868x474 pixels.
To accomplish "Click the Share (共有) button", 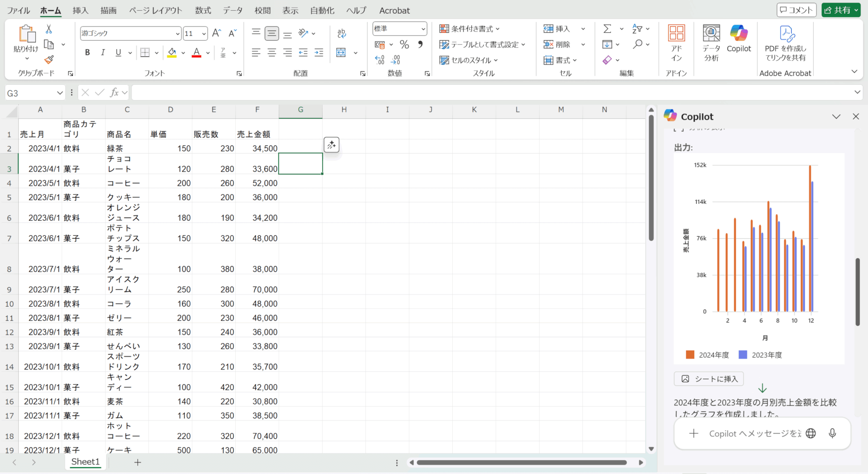I will (841, 10).
